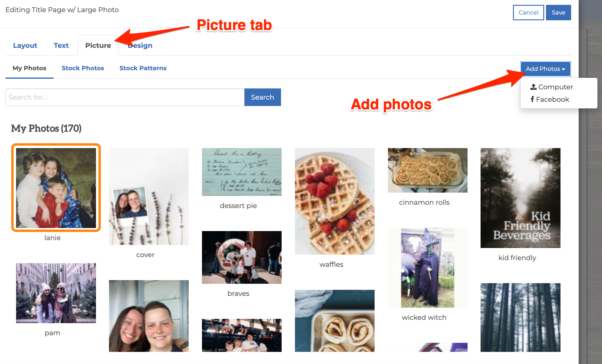Click the Stock Photos subtab
This screenshot has height=364, width=602.
(83, 68)
